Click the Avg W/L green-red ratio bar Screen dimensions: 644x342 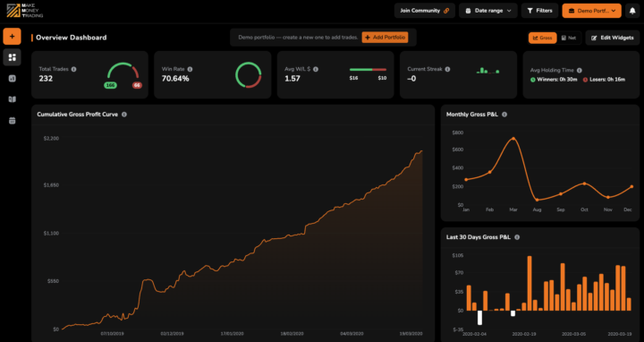coord(368,70)
